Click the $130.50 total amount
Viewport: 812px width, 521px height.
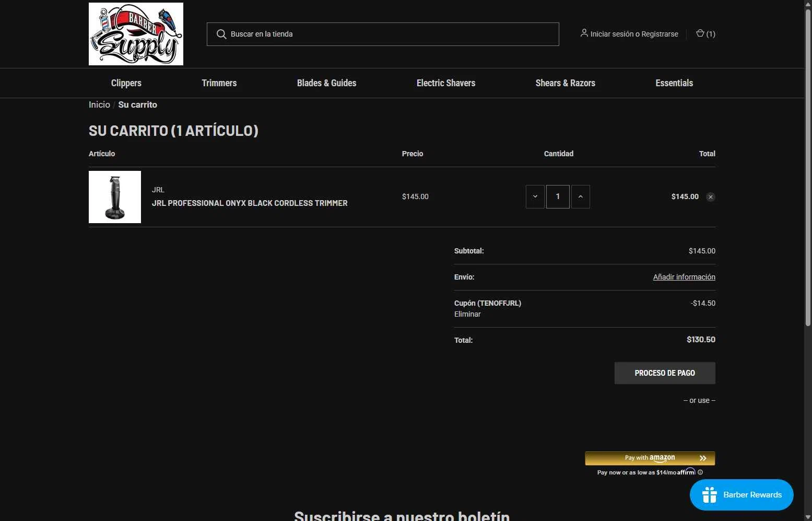tap(701, 340)
